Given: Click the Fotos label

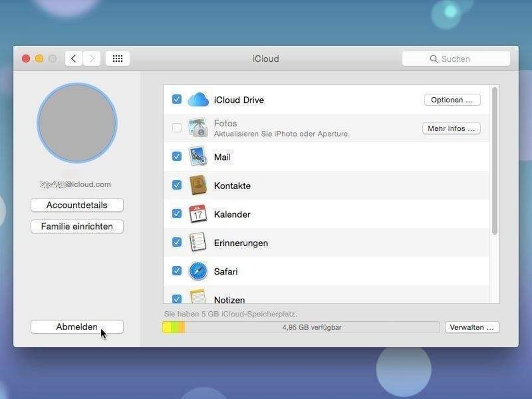Looking at the screenshot, I should pos(225,123).
